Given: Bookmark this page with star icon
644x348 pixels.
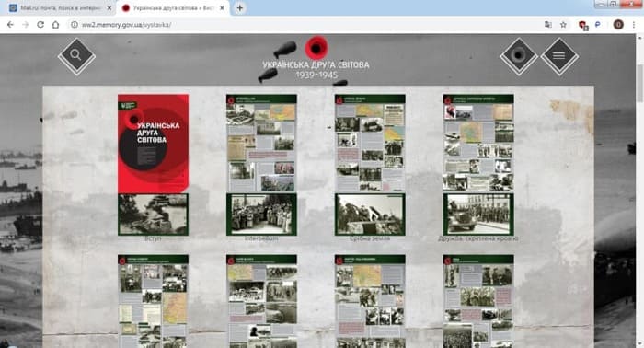Looking at the screenshot, I should (x=563, y=25).
